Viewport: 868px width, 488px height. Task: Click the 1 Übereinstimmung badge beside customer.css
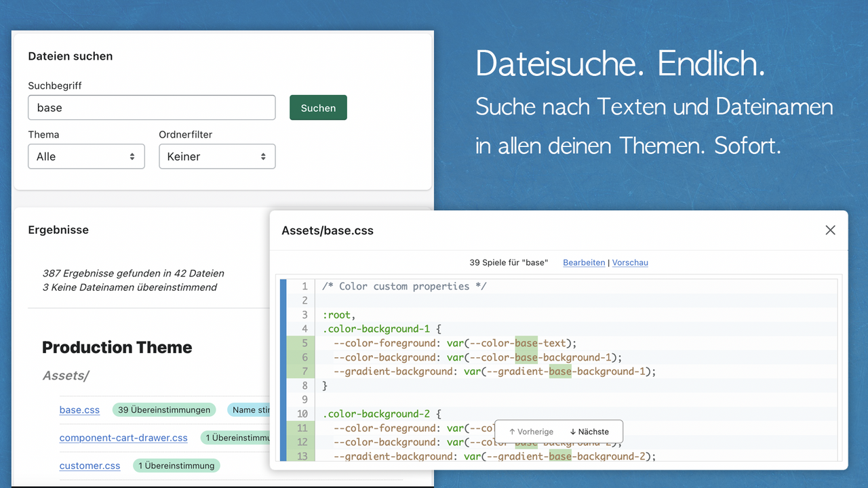click(x=176, y=466)
